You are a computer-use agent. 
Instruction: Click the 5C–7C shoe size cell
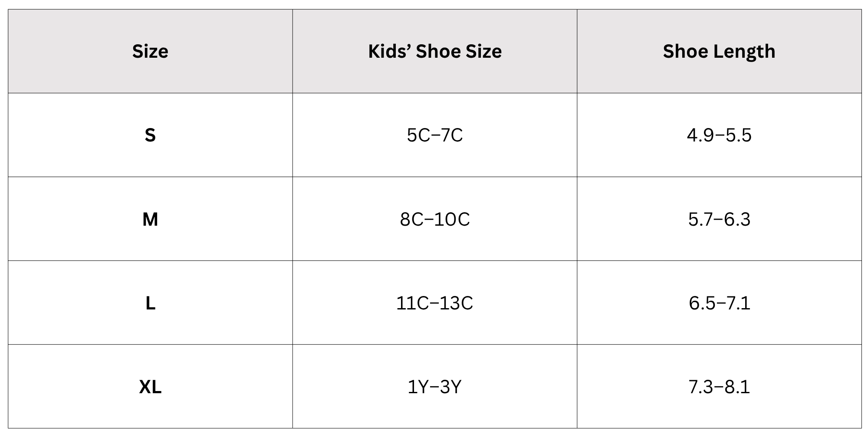coord(435,135)
